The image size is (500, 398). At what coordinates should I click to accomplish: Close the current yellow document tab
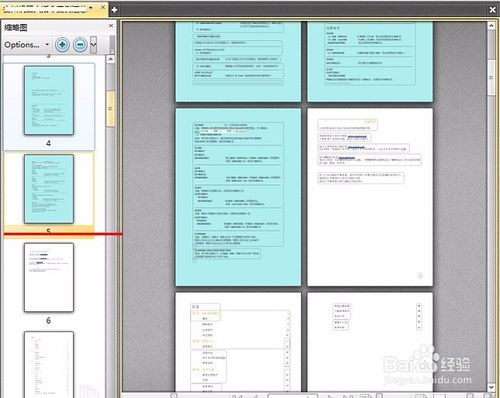[103, 7]
